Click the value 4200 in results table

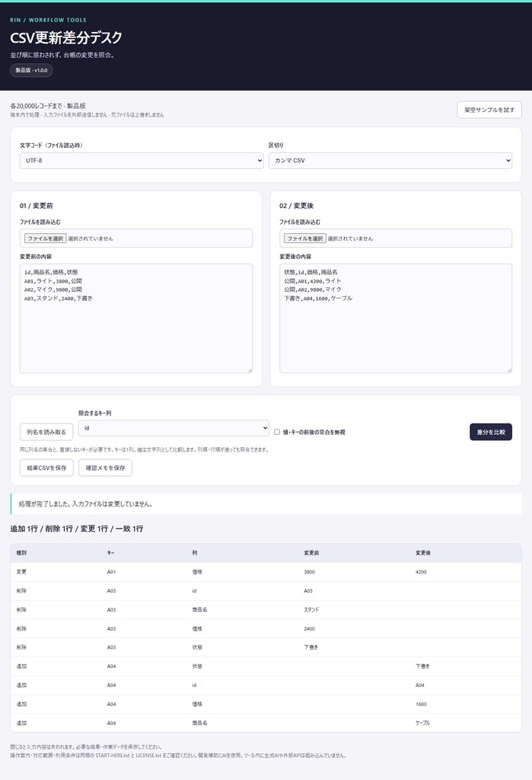click(x=421, y=571)
